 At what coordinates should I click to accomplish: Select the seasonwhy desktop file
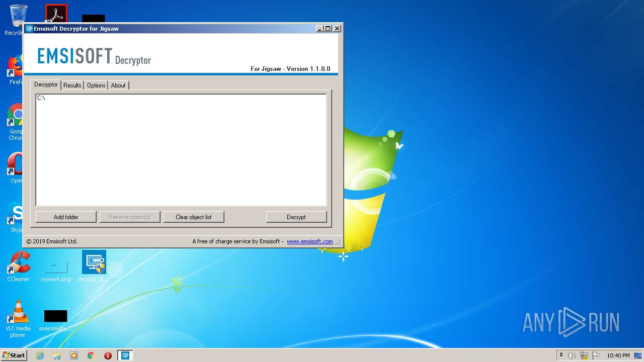[55, 321]
